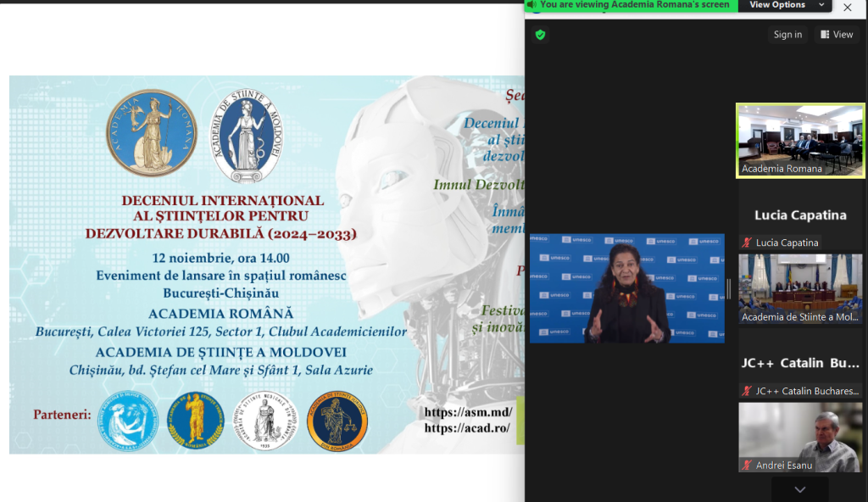Select the Academia Romana video thumbnail
This screenshot has width=868, height=502.
(x=800, y=141)
